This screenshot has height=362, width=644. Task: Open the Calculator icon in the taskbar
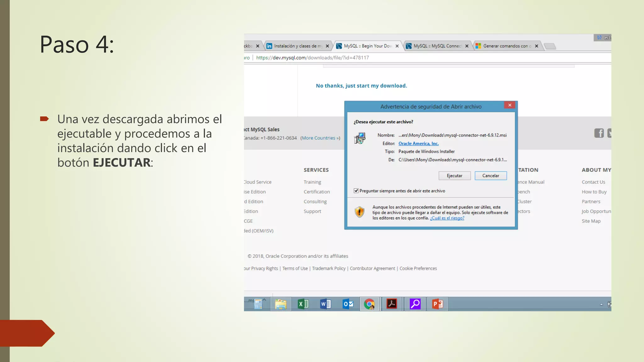tap(258, 304)
